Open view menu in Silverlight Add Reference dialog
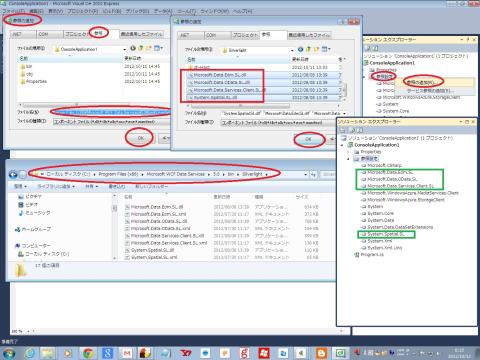The image size is (480, 360). (326, 49)
